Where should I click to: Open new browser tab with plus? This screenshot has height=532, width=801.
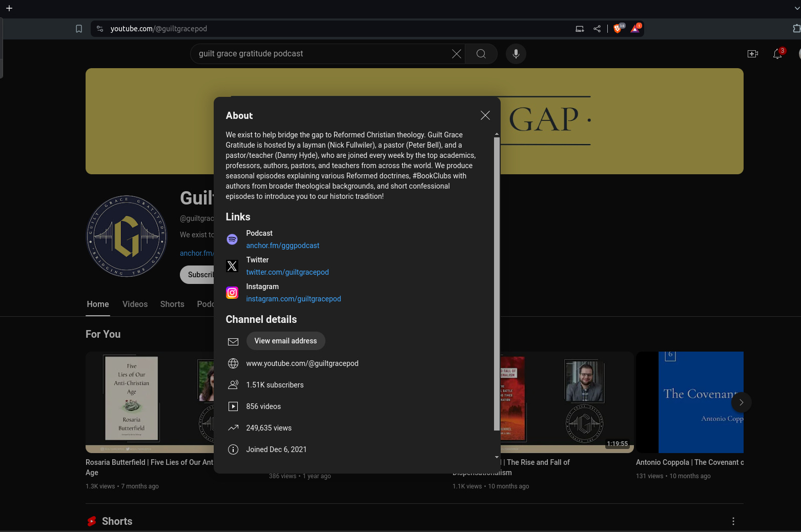click(x=9, y=8)
